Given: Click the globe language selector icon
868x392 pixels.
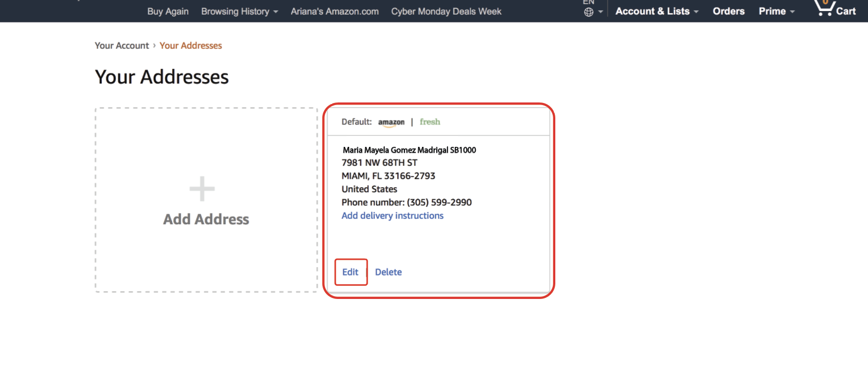Looking at the screenshot, I should (589, 12).
